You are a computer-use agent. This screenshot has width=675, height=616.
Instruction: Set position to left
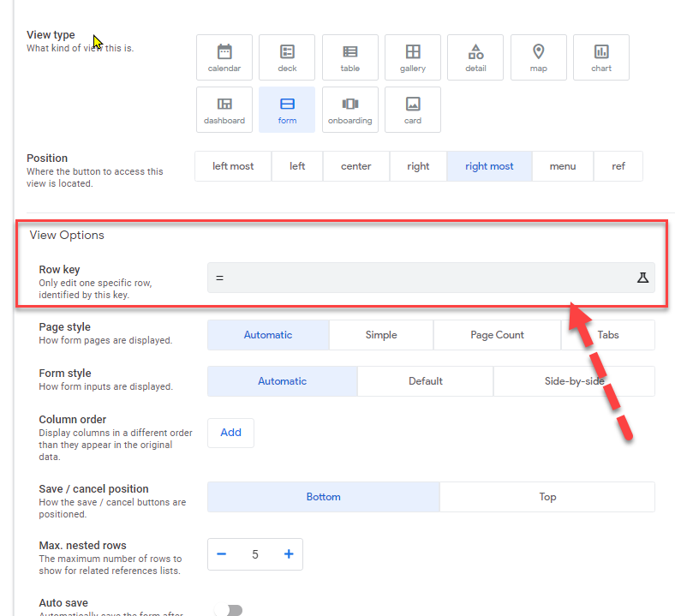[297, 166]
